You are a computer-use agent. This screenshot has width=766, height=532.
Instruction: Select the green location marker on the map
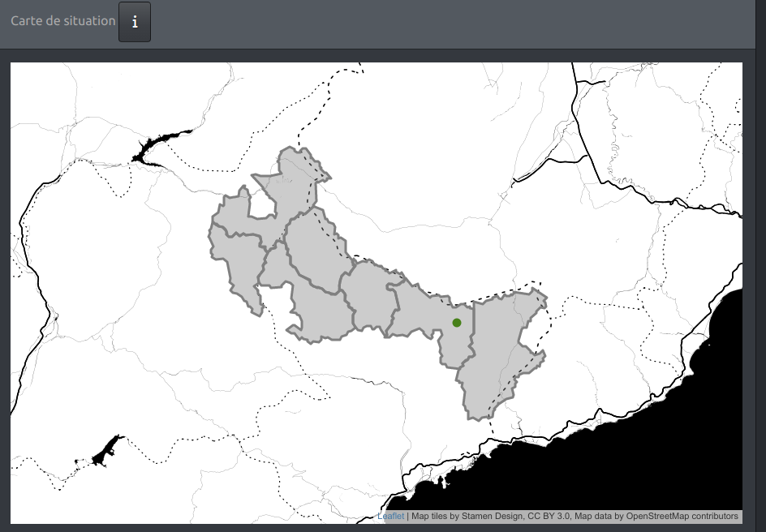[x=457, y=323]
